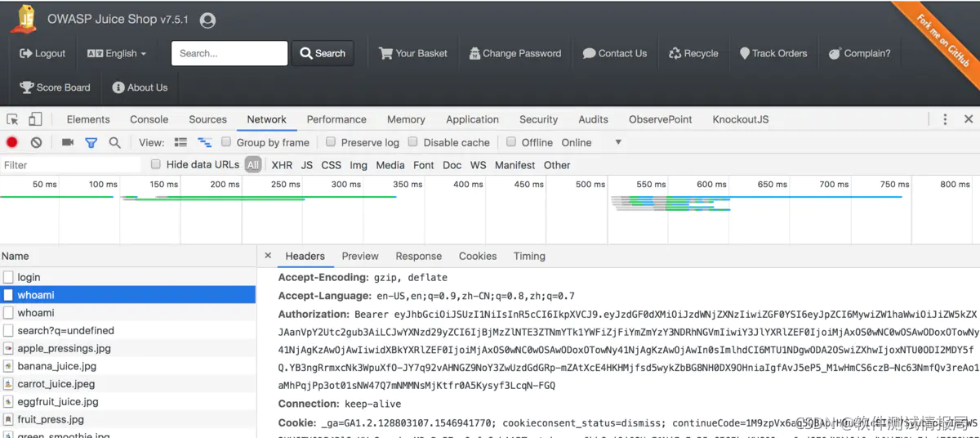Open the Contact Us page link
Screen dimensions: 980x438
615,53
